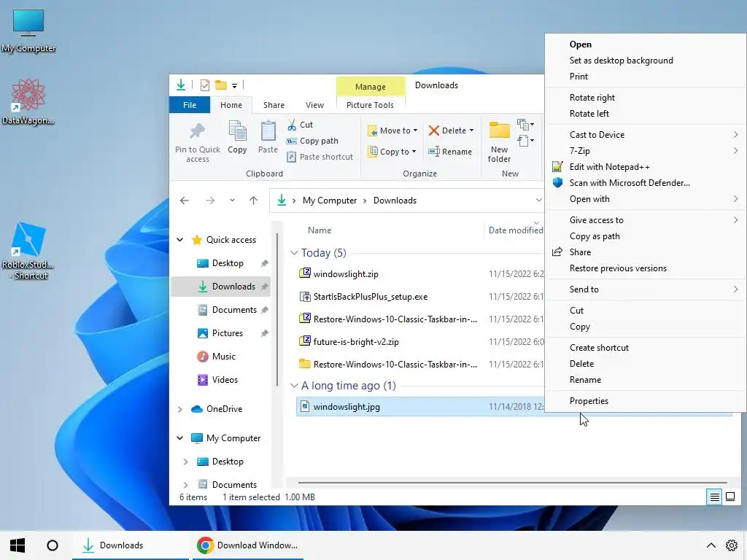Collapse the Quick access tree node
747x560 pixels.
tap(180, 239)
